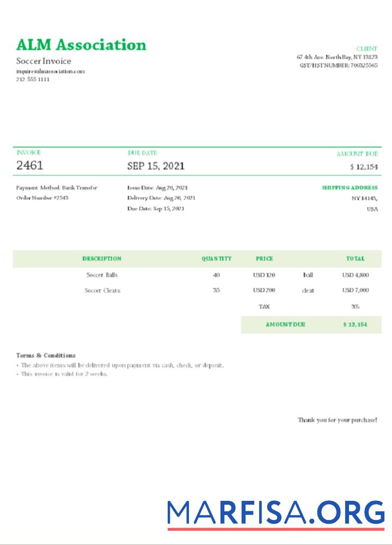Screen dimensions: 392x545
Task: Click the Order Number #2543 line
Action: coord(42,198)
